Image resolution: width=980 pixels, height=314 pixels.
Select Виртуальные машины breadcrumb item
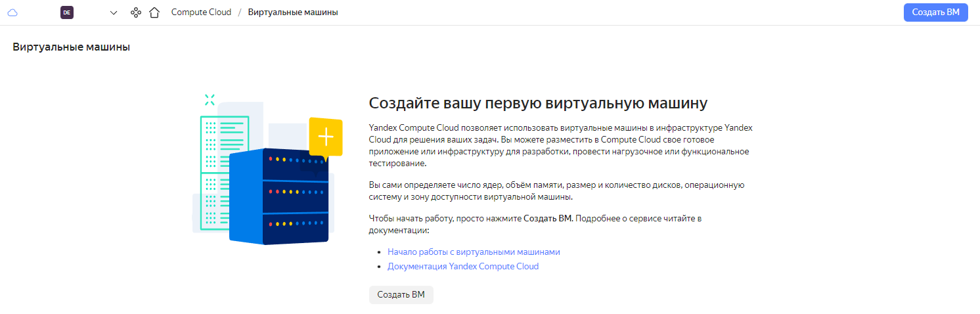293,12
